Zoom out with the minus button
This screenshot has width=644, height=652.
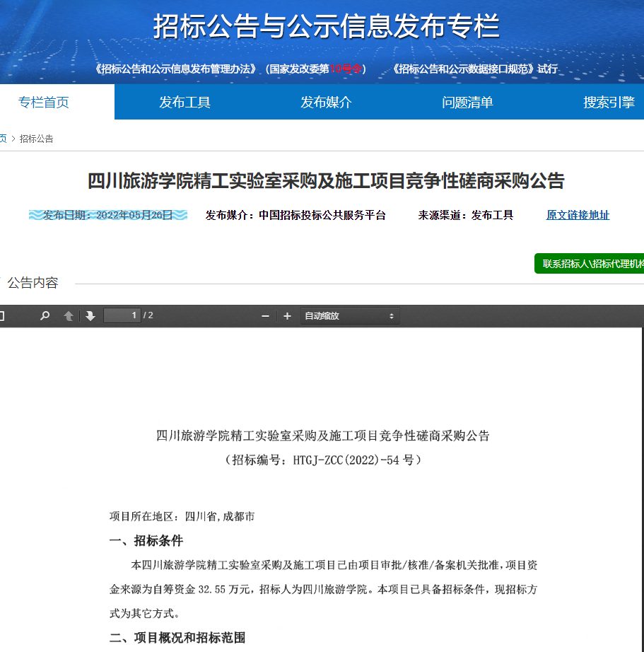(265, 316)
